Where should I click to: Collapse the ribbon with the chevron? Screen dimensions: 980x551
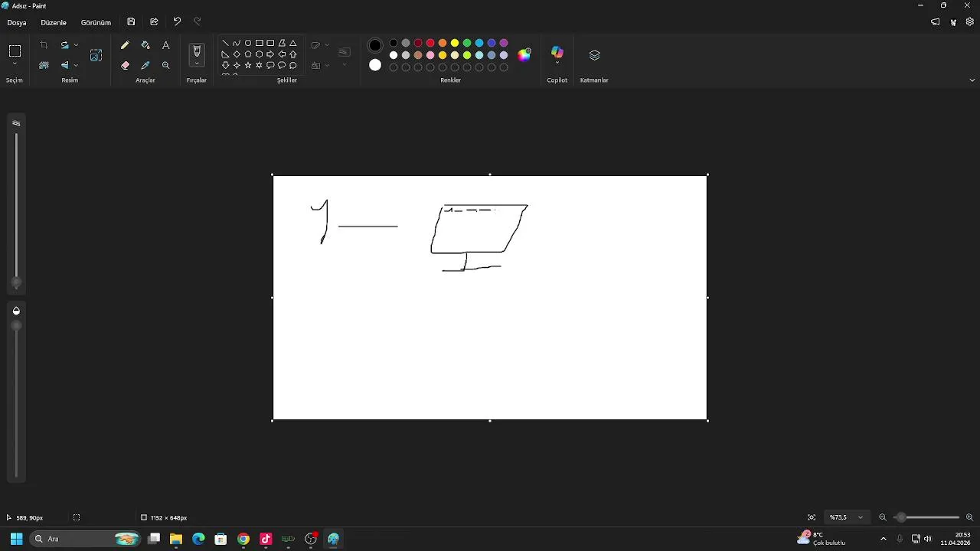click(x=972, y=80)
